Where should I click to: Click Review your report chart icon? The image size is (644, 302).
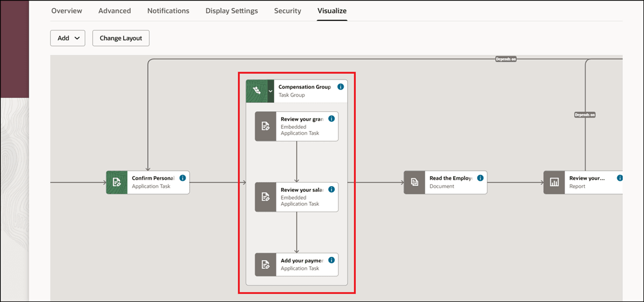pyautogui.click(x=554, y=182)
